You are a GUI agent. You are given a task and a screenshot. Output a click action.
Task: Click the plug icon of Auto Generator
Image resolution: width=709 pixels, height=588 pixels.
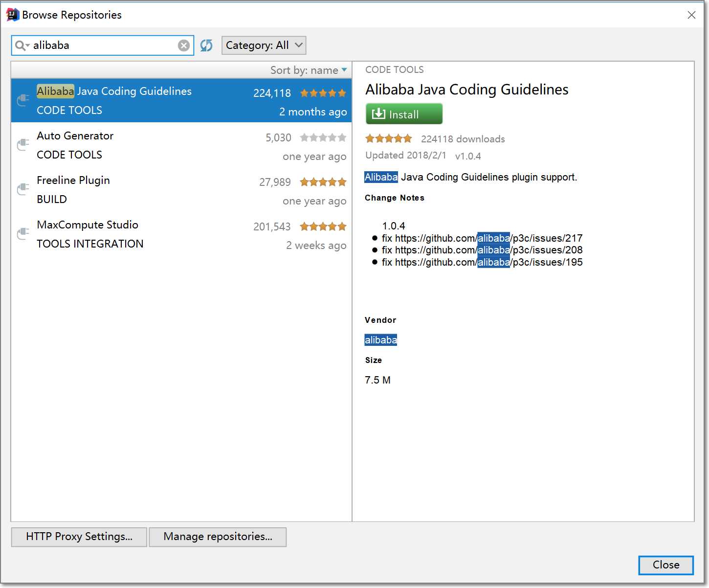pyautogui.click(x=23, y=145)
